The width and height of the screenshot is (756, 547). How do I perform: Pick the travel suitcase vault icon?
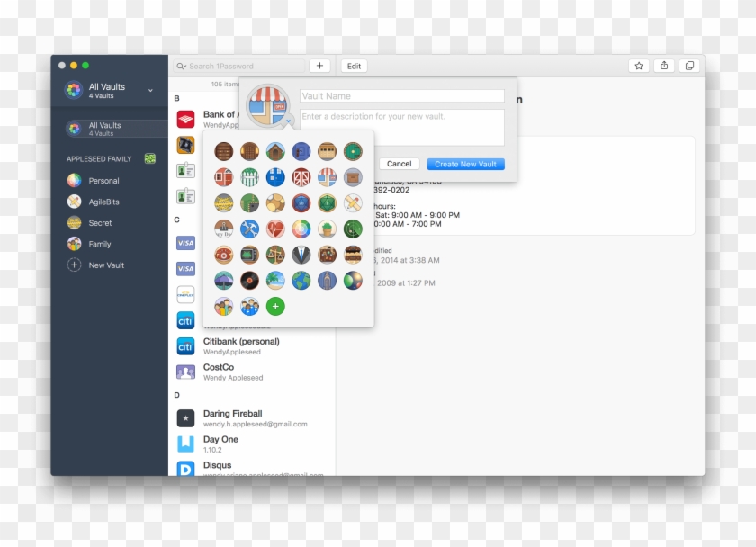tap(327, 255)
